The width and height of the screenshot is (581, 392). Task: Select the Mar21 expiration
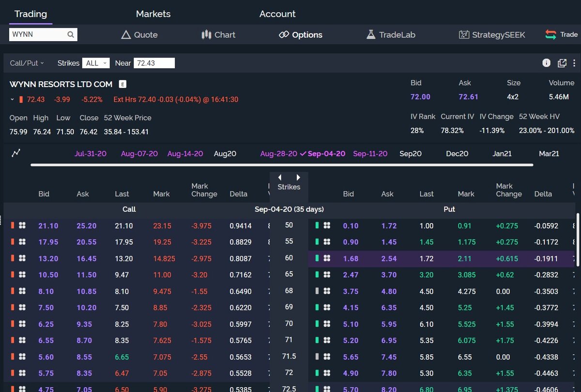click(549, 153)
